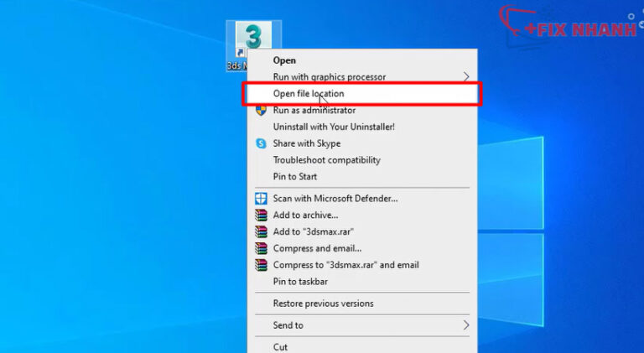644x353 pixels.
Task: Expand the Send to submenu arrow
Action: pyautogui.click(x=465, y=325)
